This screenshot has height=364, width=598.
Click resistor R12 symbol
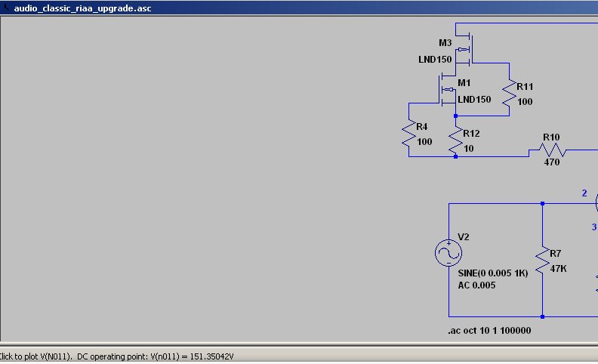click(456, 140)
